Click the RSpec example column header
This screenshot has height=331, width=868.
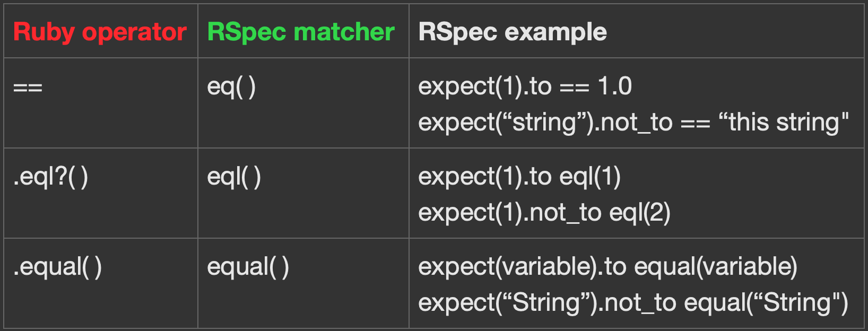point(513,32)
